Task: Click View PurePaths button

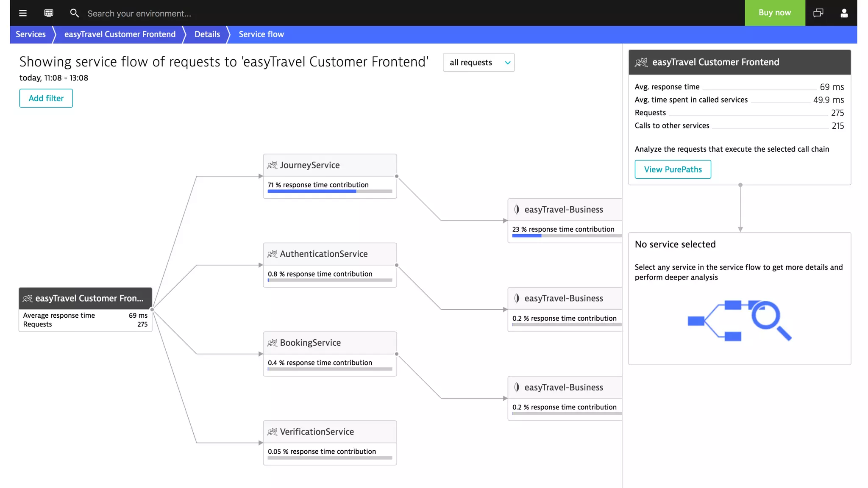Action: tap(673, 169)
